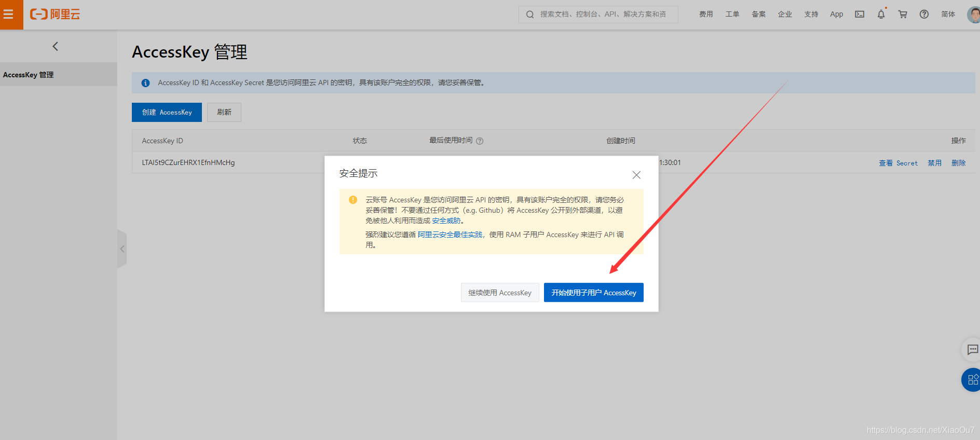Click 查看 Secret link
This screenshot has width=980, height=440.
[898, 163]
